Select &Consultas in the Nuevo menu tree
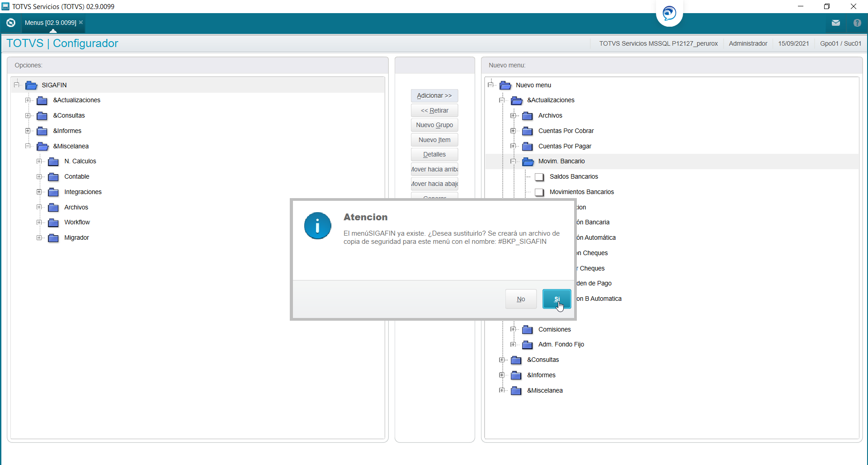This screenshot has height=465, width=868. [543, 360]
